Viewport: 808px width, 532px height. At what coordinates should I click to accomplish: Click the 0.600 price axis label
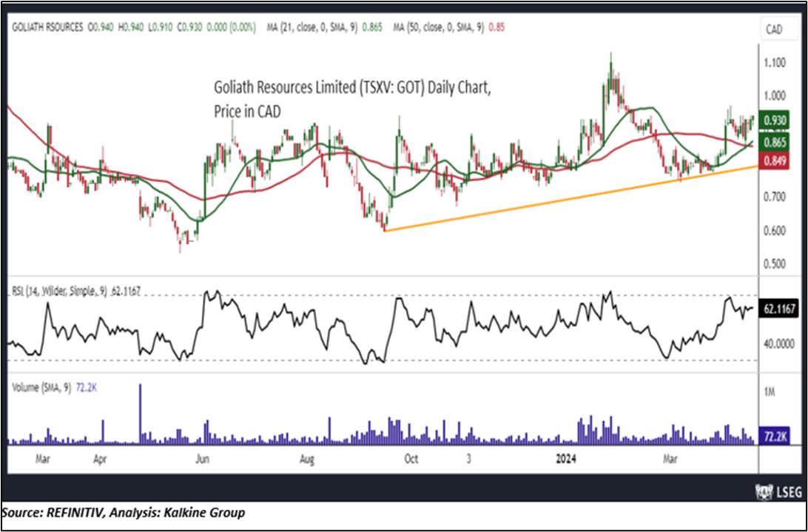tap(775, 230)
